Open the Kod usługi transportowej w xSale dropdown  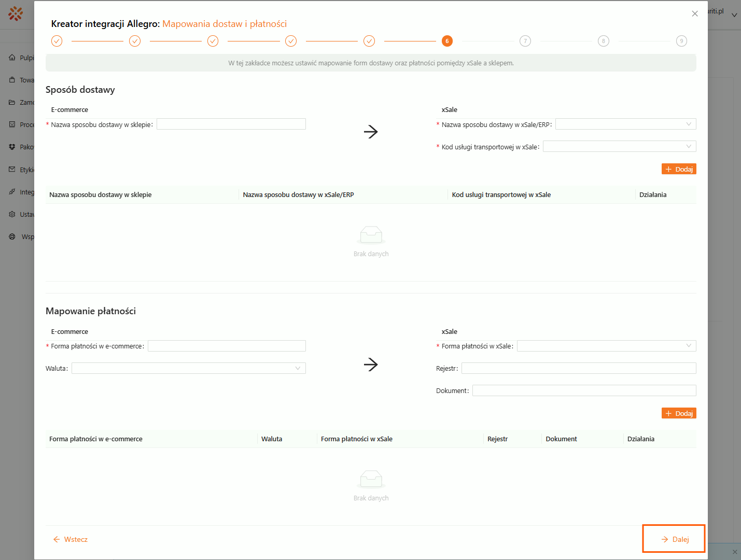619,146
